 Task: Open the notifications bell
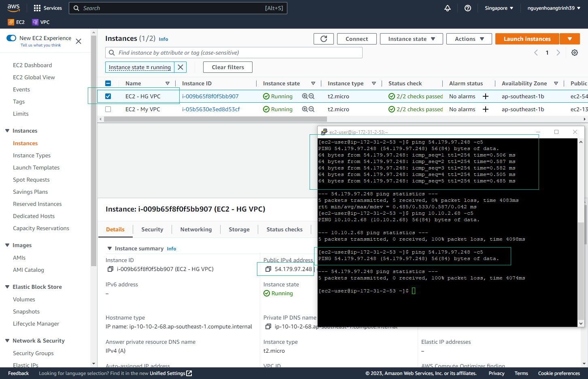[x=448, y=8]
